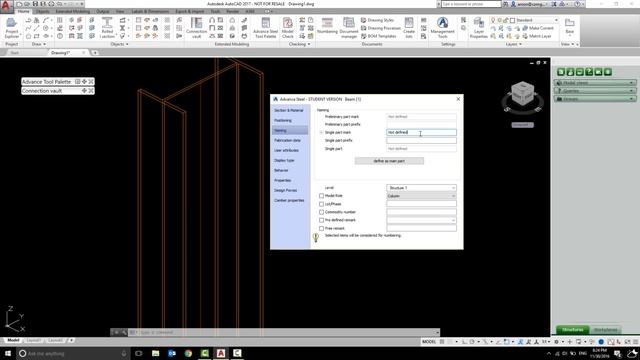Click the define as main part button

tap(389, 161)
